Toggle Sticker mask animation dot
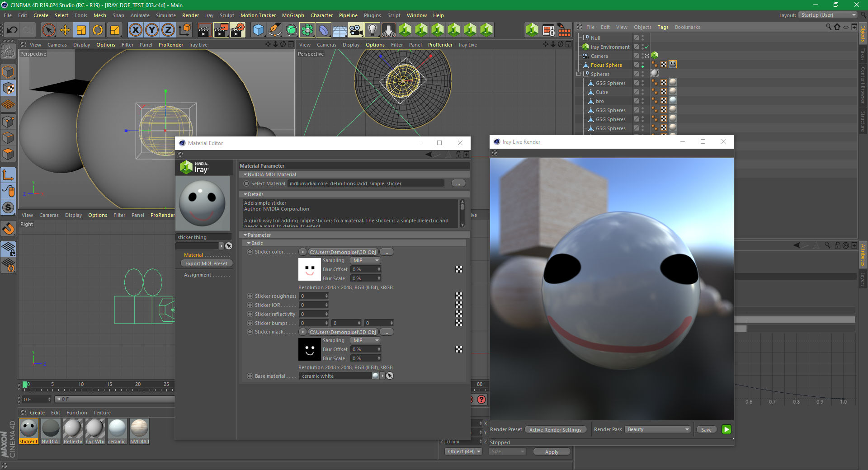The image size is (868, 470). click(250, 332)
